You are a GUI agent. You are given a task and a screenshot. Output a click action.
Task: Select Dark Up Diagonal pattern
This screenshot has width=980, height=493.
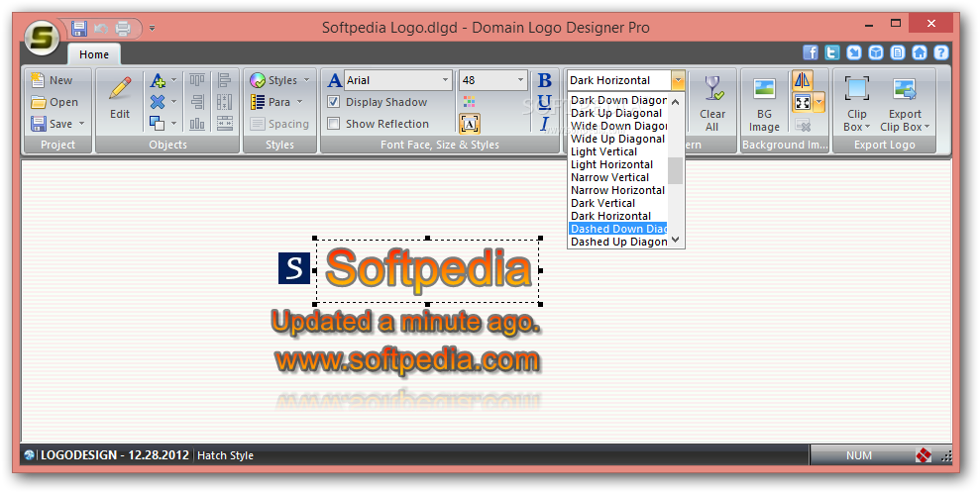click(x=618, y=113)
